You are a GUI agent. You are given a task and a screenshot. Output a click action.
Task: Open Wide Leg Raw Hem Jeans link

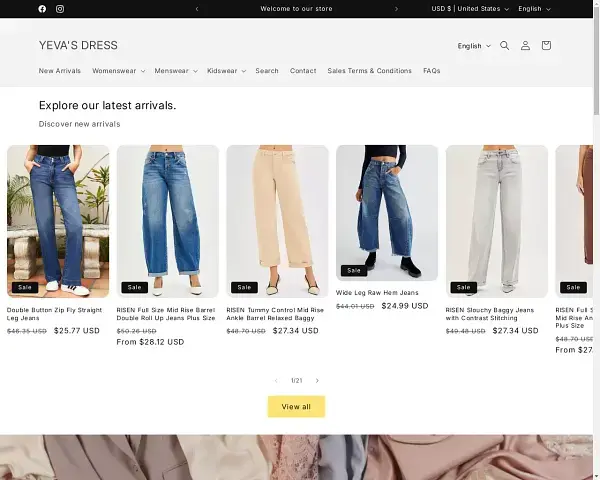377,292
